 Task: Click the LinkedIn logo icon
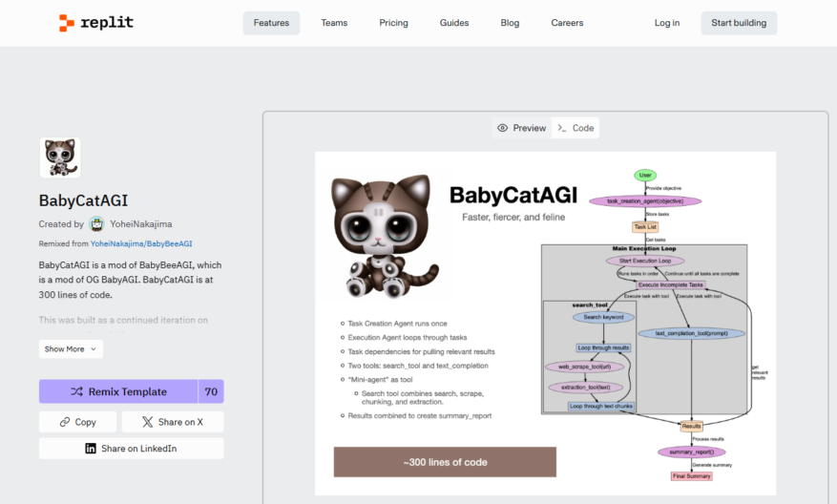click(91, 449)
